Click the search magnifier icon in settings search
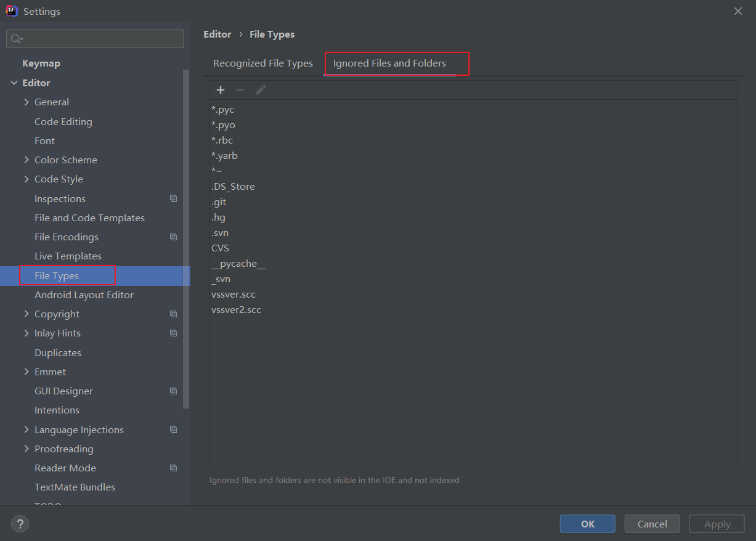Viewport: 756px width, 541px height. click(x=17, y=39)
